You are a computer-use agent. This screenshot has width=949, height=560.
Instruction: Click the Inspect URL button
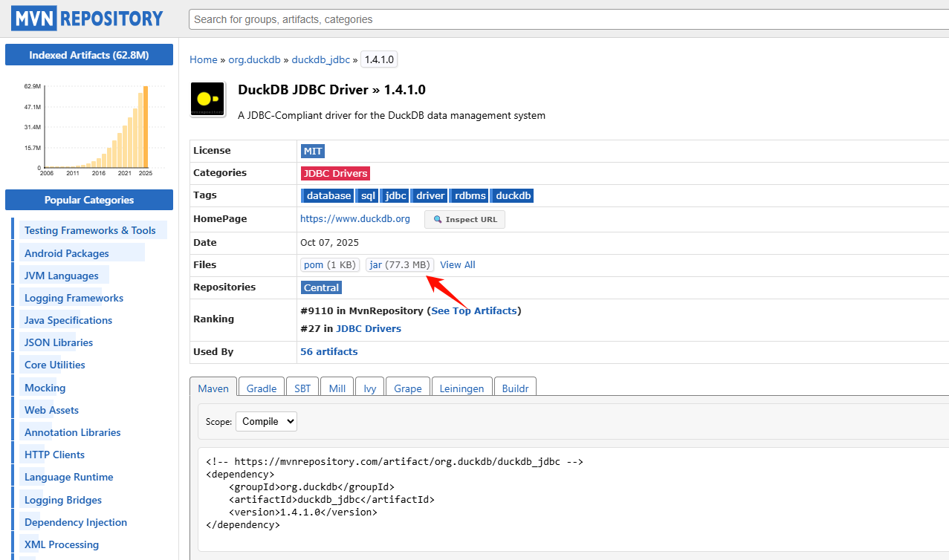tap(464, 219)
